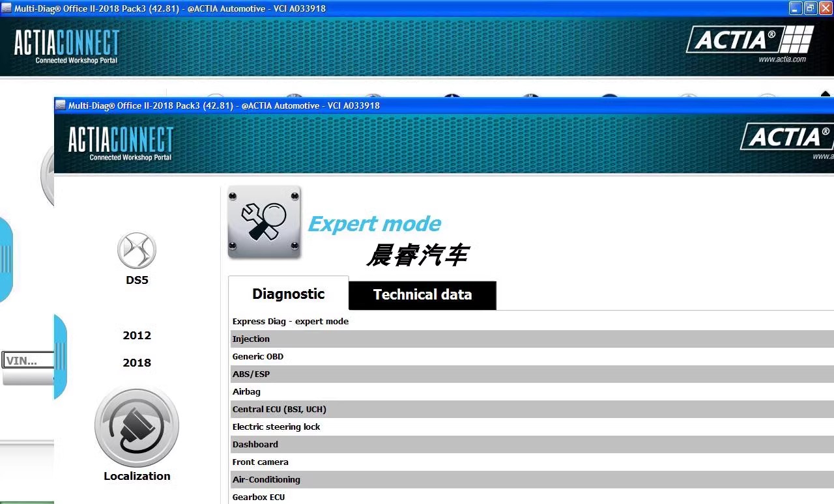The height and width of the screenshot is (504, 834).
Task: Select the Airbag entry
Action: pos(531,391)
